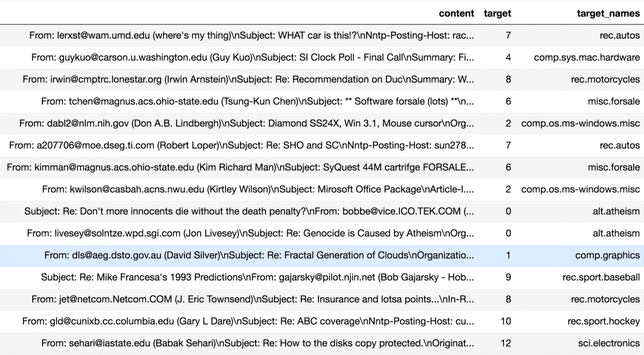Click the target column header

pyautogui.click(x=497, y=13)
